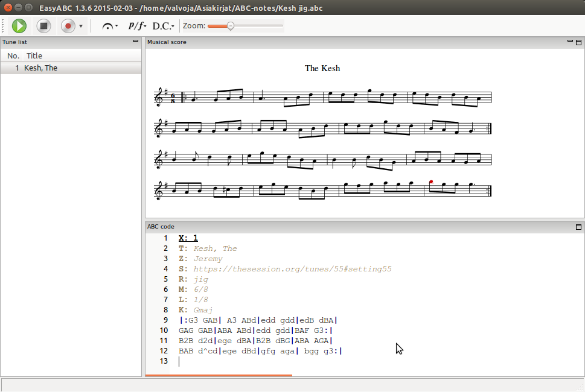The width and height of the screenshot is (585, 392).
Task: Sort tunes by the Title column header
Action: (x=34, y=55)
